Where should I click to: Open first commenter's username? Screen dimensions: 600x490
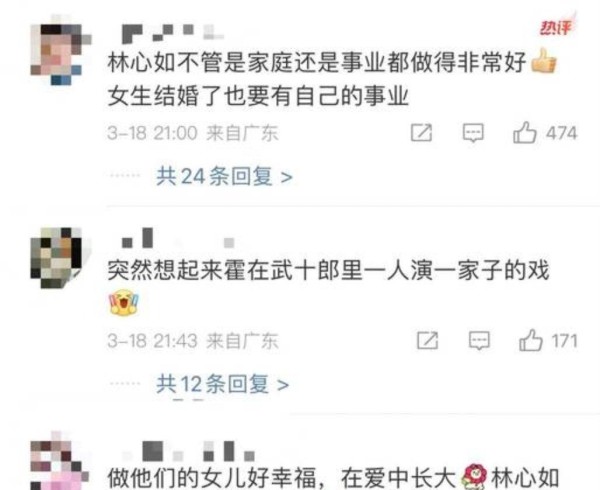coord(172,33)
